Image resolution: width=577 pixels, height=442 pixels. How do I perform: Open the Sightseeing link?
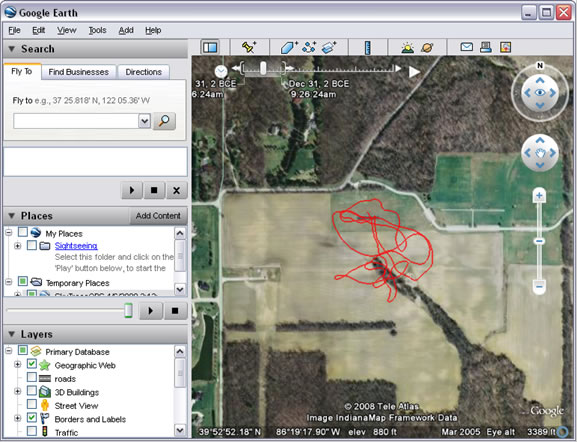coord(76,245)
